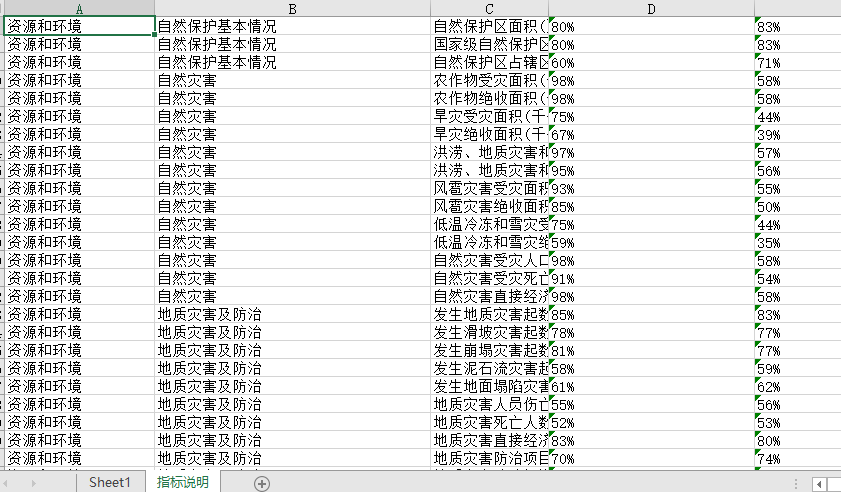Select cell 低温冷冻和雪灾受 in column C
Screen dimensions: 841x492
click(x=489, y=224)
